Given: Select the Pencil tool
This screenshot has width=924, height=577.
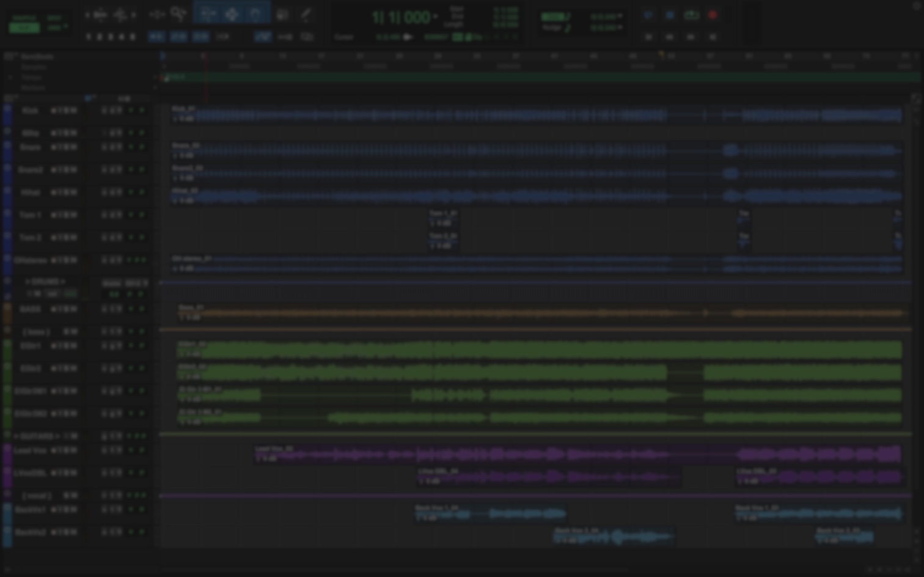Looking at the screenshot, I should click(306, 14).
